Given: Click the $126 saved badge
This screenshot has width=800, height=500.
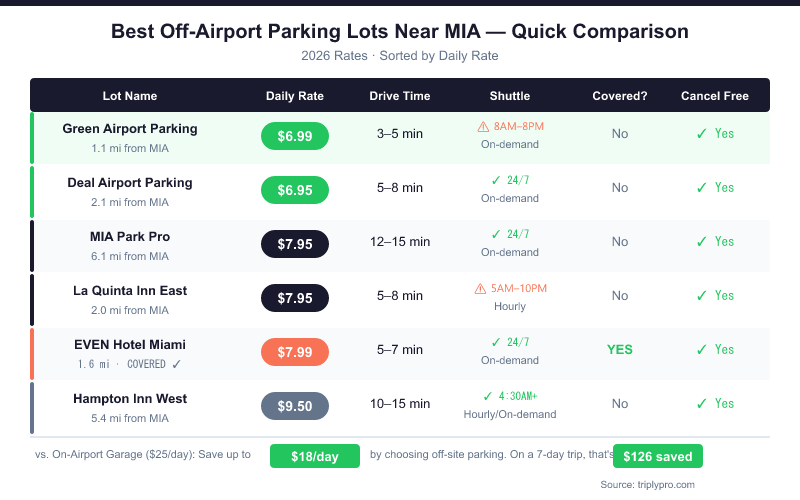Looking at the screenshot, I should (658, 456).
